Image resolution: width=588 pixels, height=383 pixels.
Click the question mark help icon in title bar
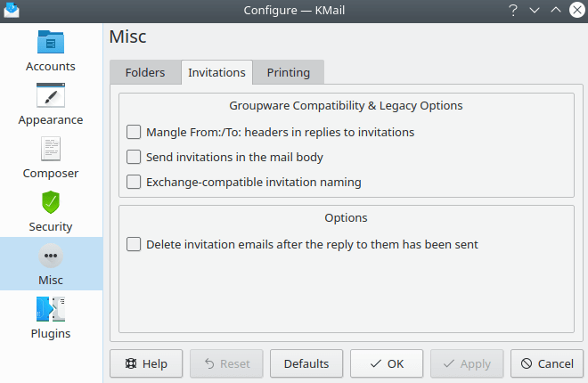(x=513, y=10)
